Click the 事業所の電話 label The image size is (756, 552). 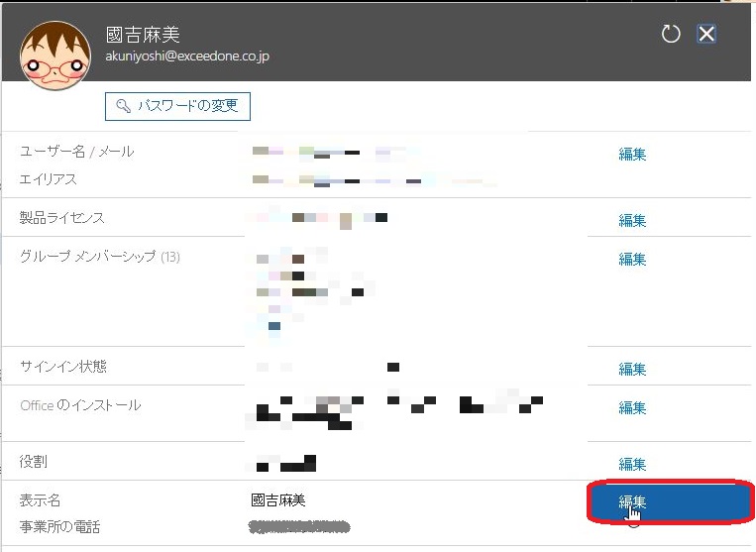coord(60,526)
